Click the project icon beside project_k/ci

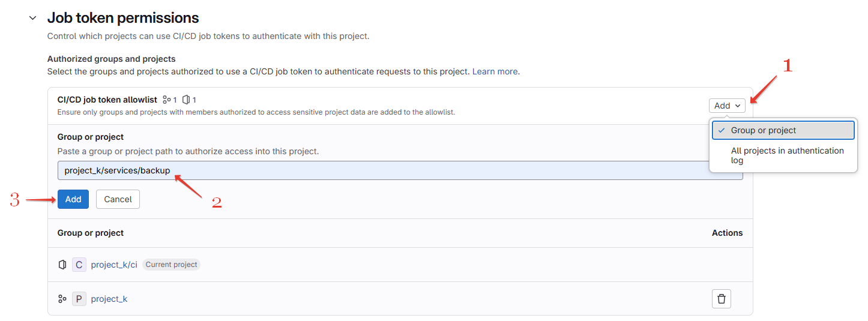[x=62, y=265]
